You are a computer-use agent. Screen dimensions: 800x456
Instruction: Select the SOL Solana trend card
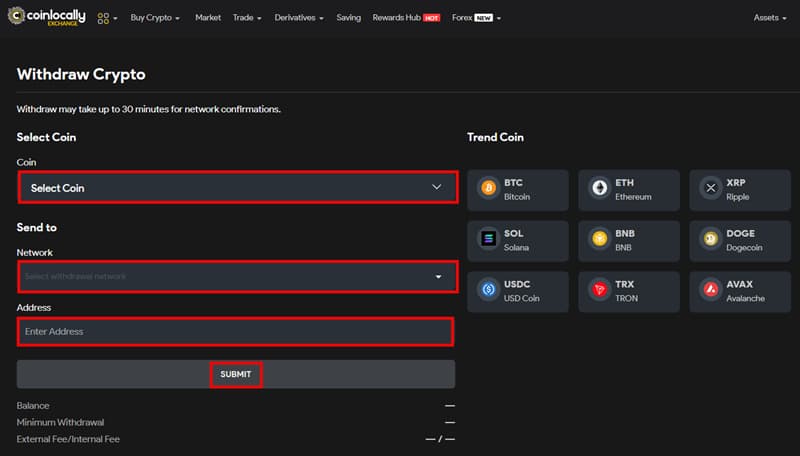[x=518, y=241]
